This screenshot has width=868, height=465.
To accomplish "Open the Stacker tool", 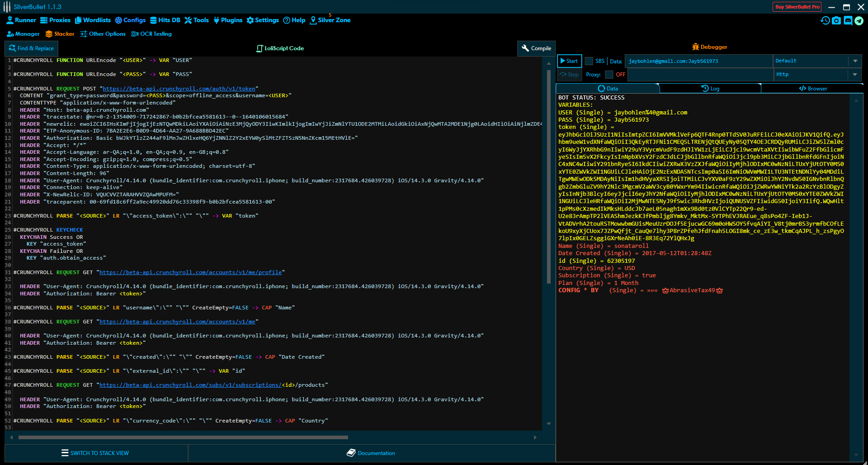I will pos(59,33).
